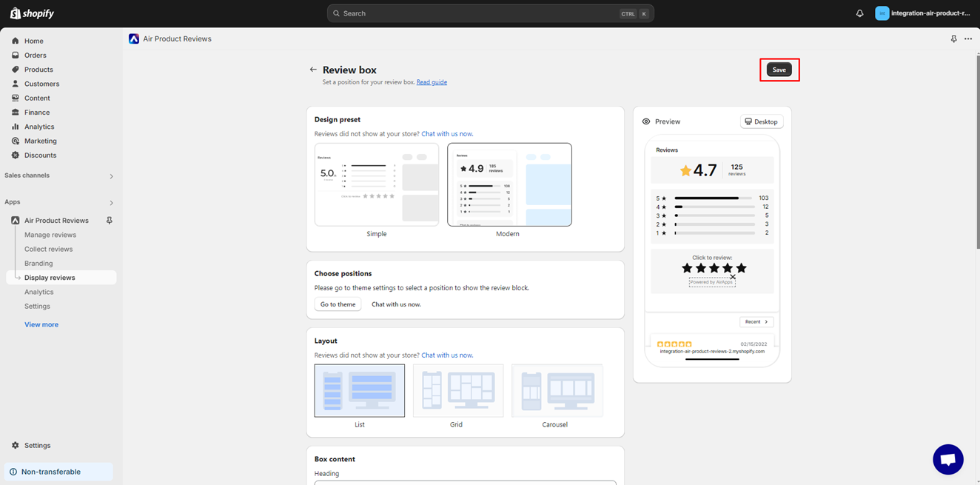980x485 pixels.
Task: Click the Go to theme button
Action: click(x=338, y=304)
